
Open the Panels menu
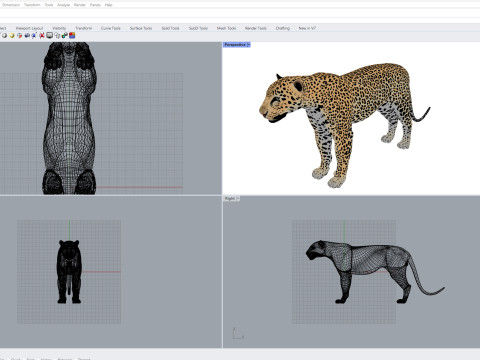[x=95, y=5]
